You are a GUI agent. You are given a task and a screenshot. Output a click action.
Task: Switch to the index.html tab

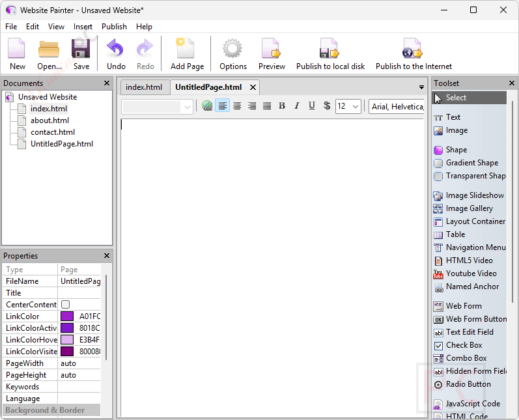144,87
